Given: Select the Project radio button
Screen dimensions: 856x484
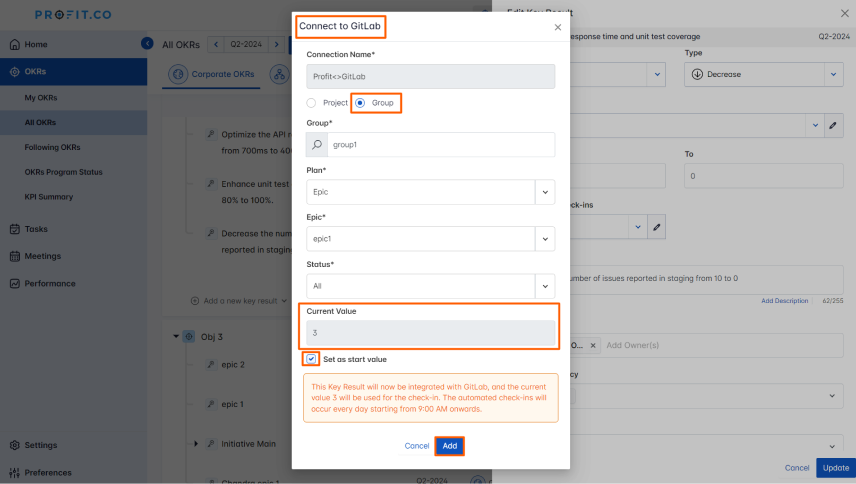Looking at the screenshot, I should (311, 103).
